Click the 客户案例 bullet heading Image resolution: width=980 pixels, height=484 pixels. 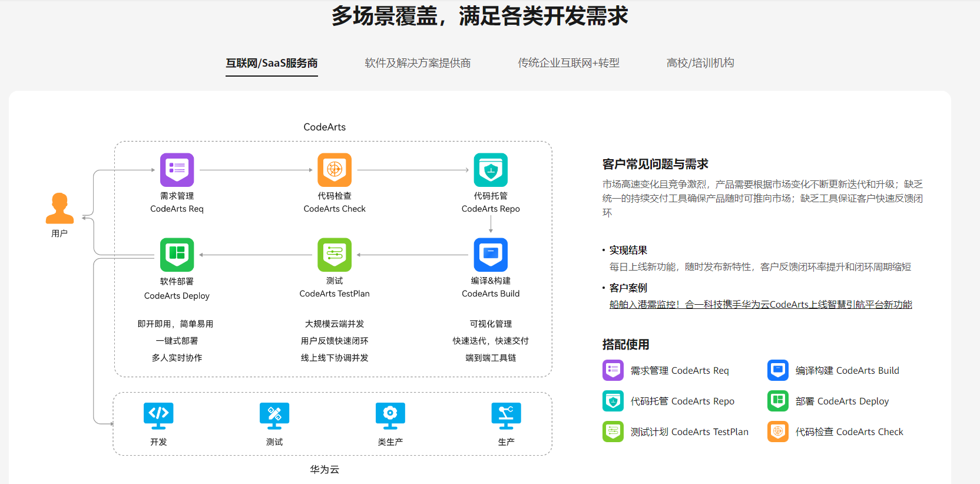click(628, 288)
